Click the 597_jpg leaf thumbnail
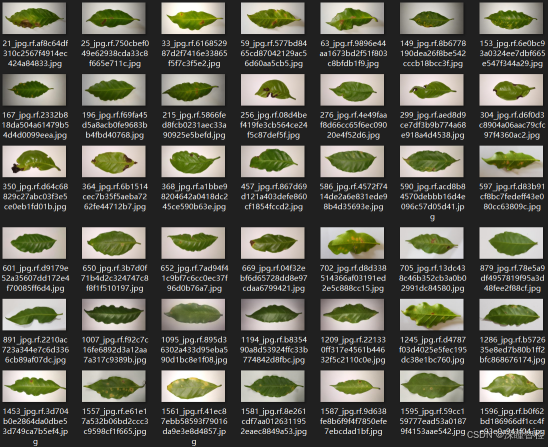Image resolution: width=548 pixels, height=447 pixels. [511, 161]
